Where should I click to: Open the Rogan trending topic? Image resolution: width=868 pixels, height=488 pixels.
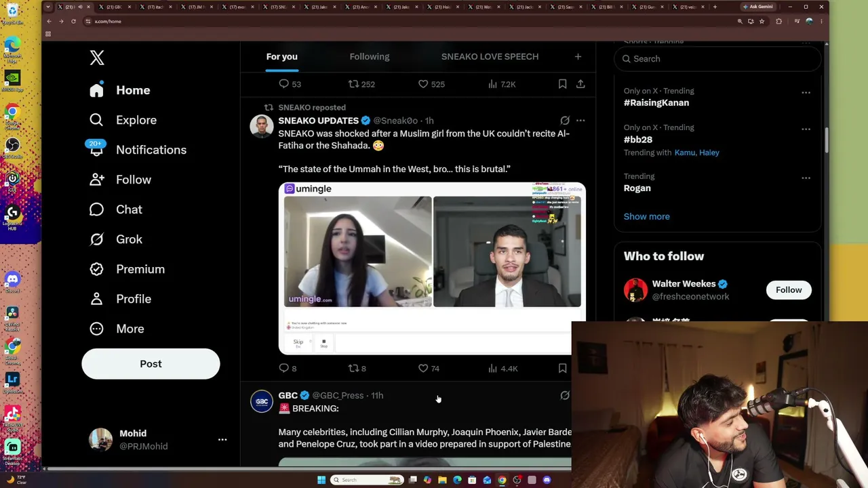click(637, 188)
